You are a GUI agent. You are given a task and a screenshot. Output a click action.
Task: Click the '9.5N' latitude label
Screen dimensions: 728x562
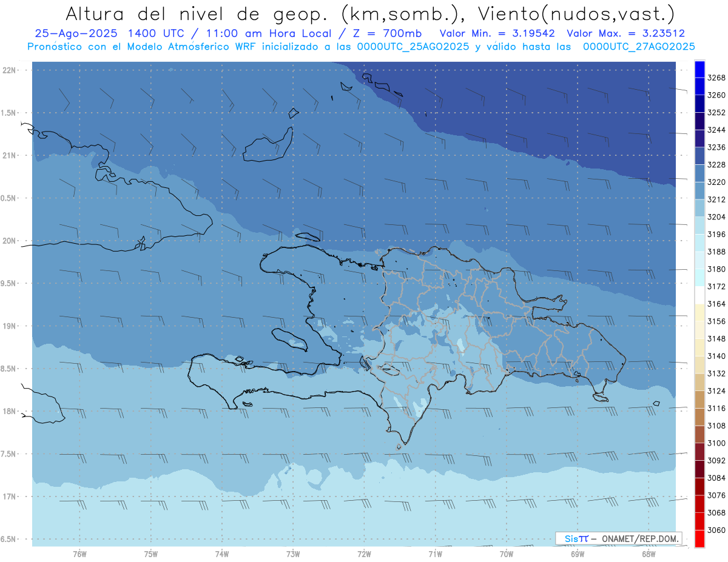9,283
